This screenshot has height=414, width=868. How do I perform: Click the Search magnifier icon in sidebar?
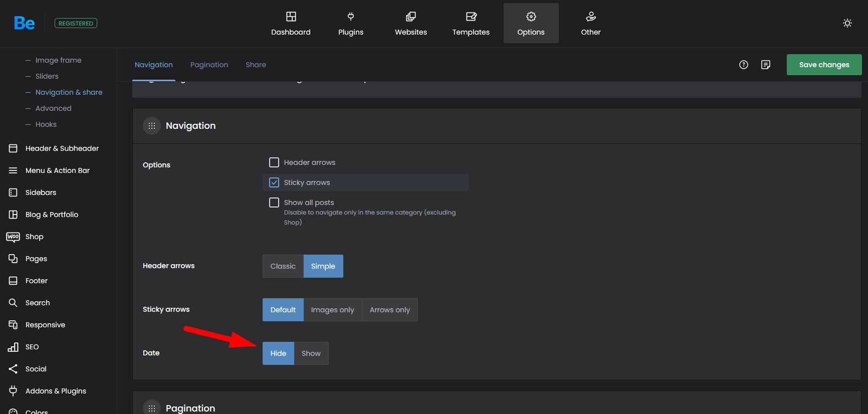click(13, 303)
